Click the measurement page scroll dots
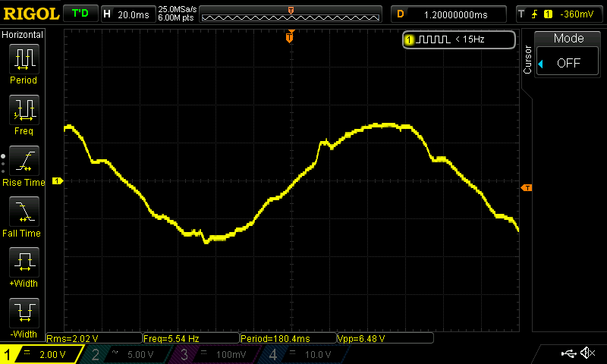607x364 pixels. pos(3,164)
